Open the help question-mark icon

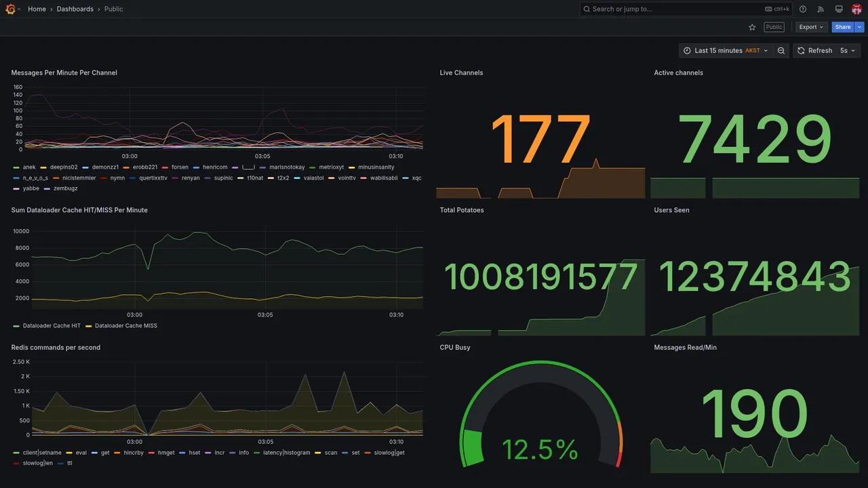point(803,9)
